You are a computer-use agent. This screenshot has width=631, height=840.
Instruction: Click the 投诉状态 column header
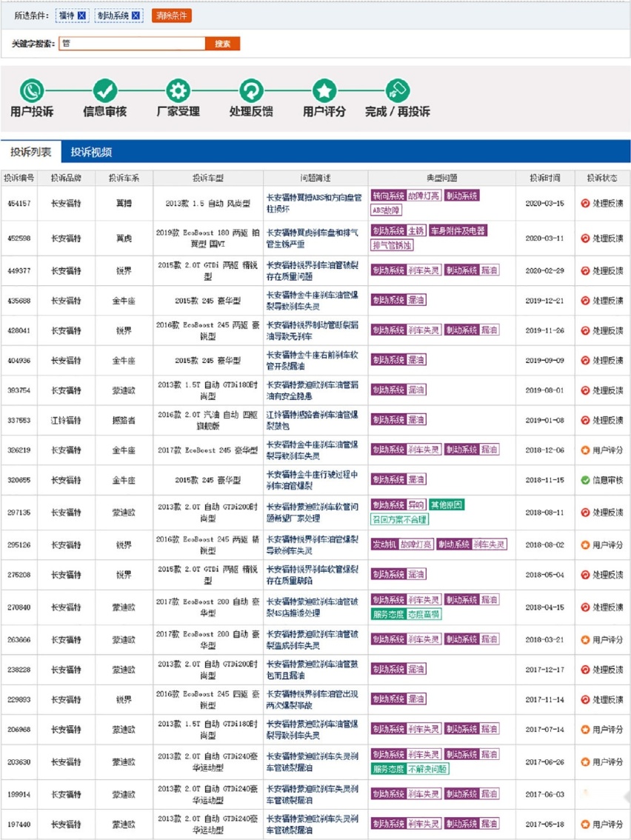[601, 178]
